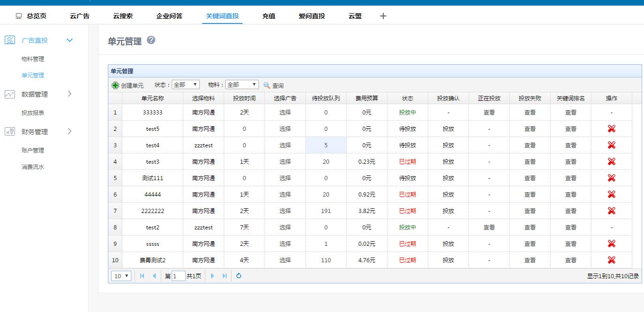
Task: View 关键词排名 for unit sssss
Action: coord(571,244)
